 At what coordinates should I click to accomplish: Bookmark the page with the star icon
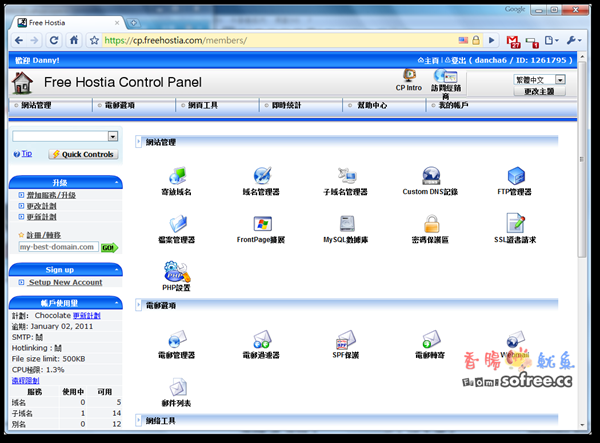pyautogui.click(x=94, y=40)
